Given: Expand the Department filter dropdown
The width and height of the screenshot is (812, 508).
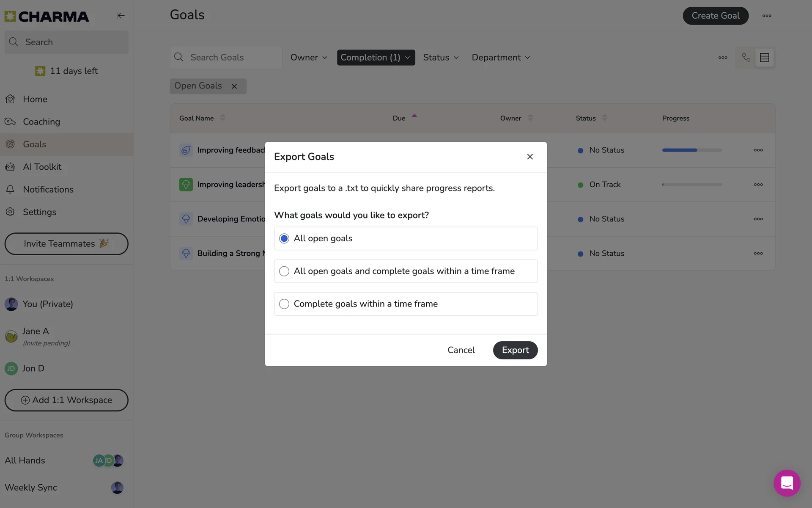Looking at the screenshot, I should (501, 58).
